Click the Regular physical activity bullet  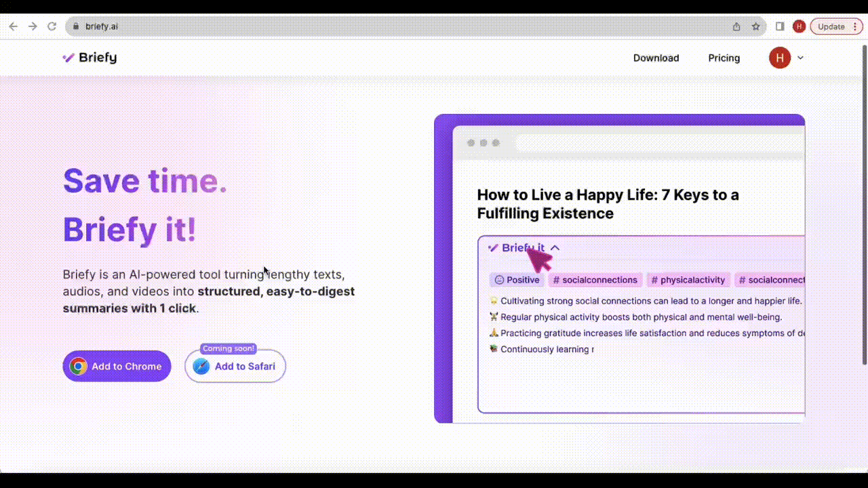click(636, 317)
